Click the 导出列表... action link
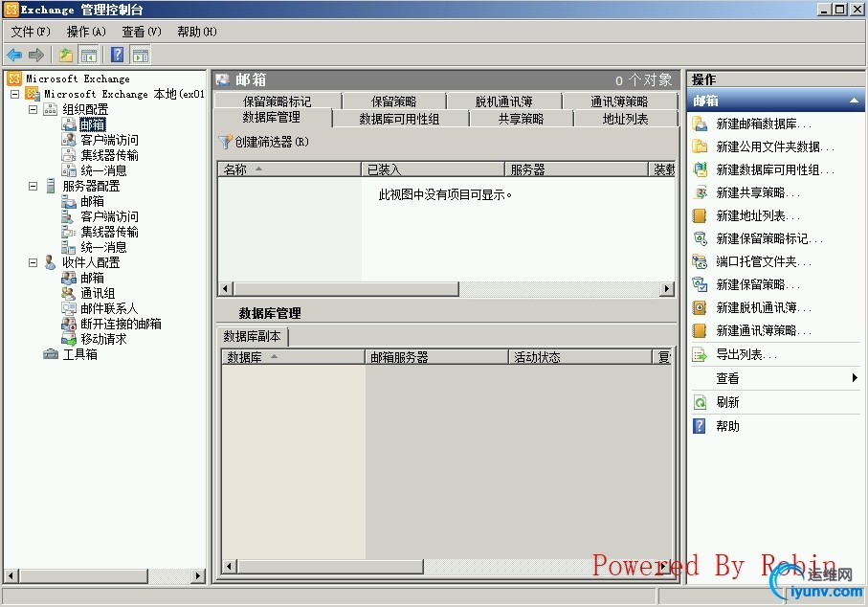868x607 pixels. [746, 354]
